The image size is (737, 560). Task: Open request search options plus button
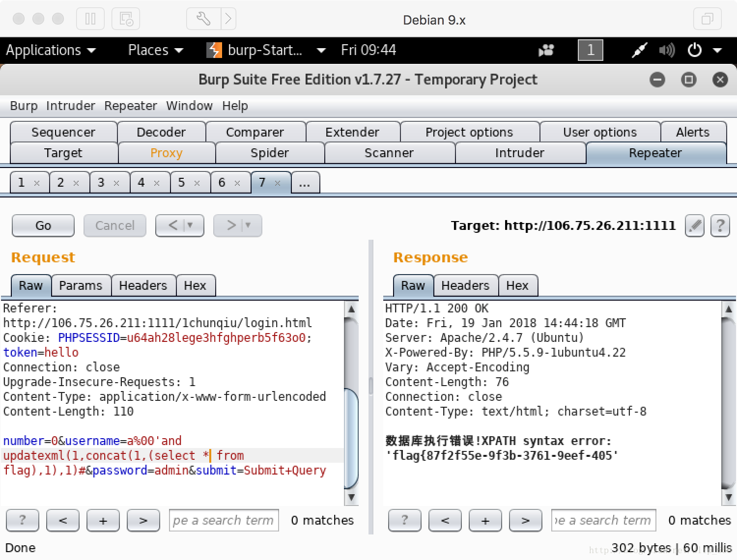(x=103, y=520)
